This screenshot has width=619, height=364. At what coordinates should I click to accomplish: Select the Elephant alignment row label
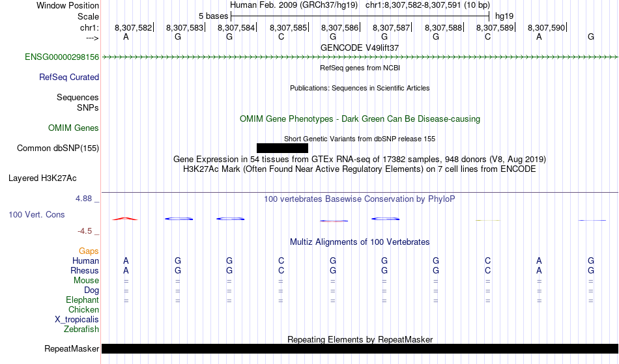[83, 300]
